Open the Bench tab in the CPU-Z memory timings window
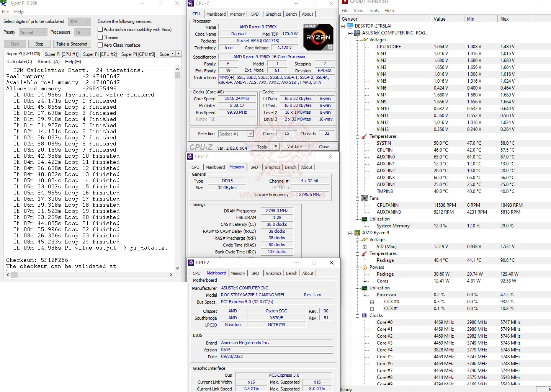 290,167
